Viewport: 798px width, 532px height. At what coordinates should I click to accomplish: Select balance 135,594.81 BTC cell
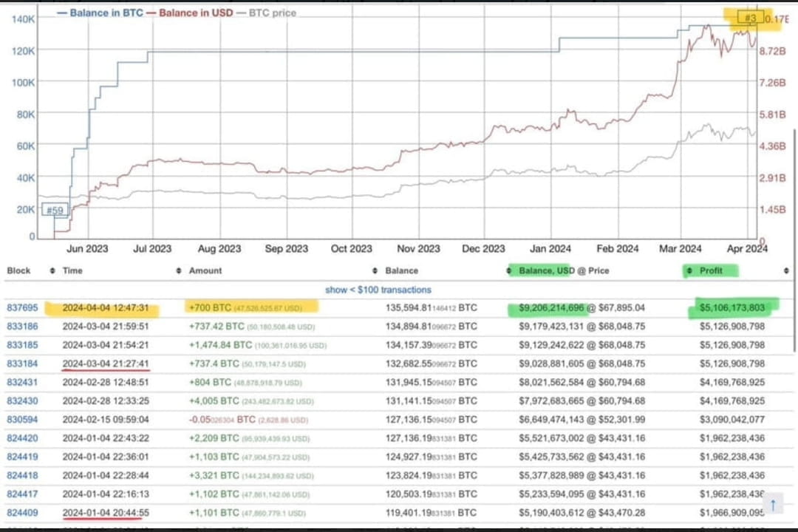click(431, 308)
